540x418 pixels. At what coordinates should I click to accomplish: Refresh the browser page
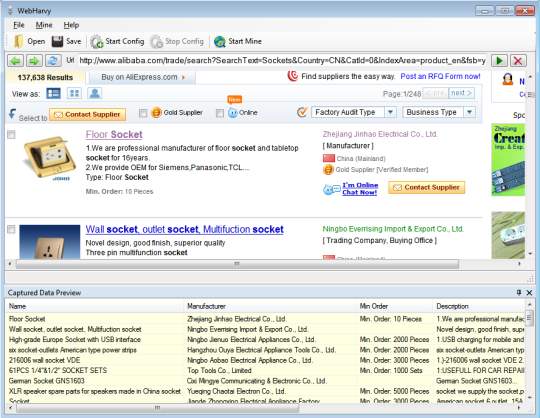(x=53, y=61)
